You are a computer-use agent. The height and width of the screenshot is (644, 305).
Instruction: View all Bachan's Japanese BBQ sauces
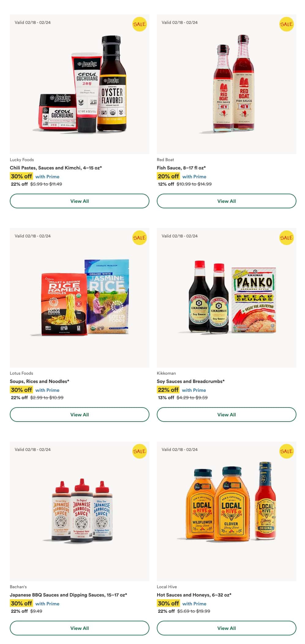click(x=80, y=628)
